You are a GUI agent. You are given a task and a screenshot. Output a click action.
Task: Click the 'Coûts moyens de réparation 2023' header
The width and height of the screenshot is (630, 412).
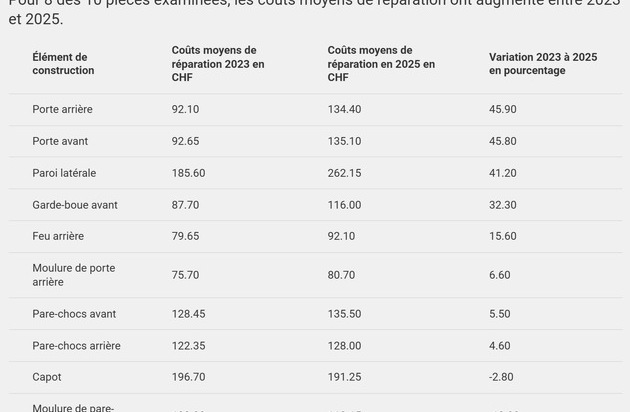click(218, 64)
